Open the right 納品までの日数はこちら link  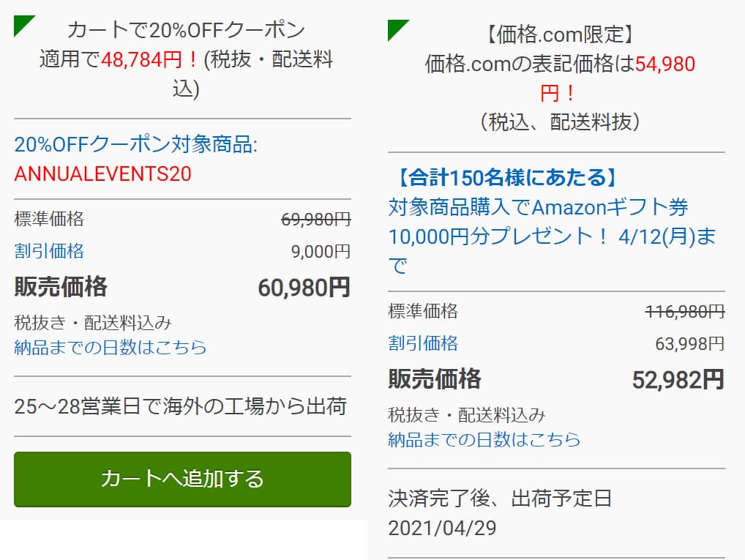pos(484,440)
